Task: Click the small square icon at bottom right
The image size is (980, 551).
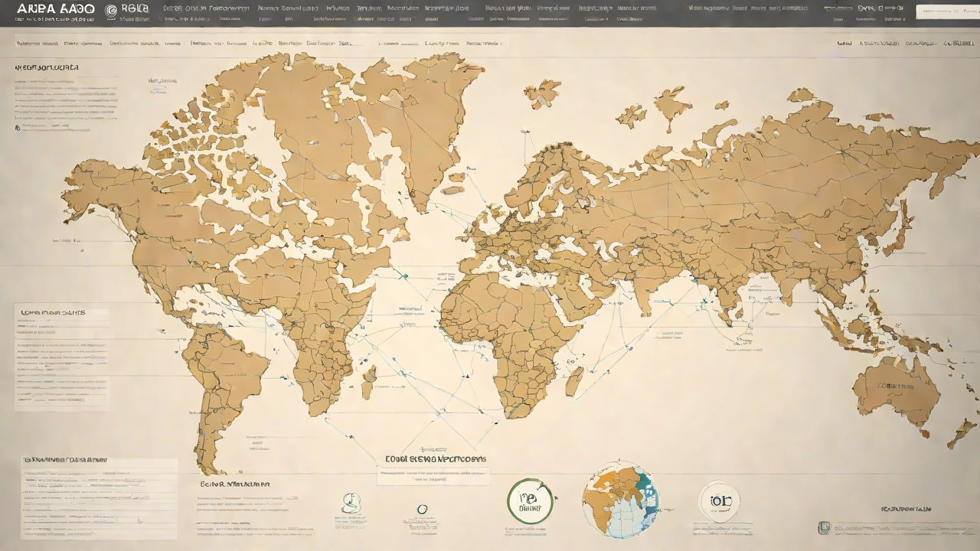Action: [824, 527]
